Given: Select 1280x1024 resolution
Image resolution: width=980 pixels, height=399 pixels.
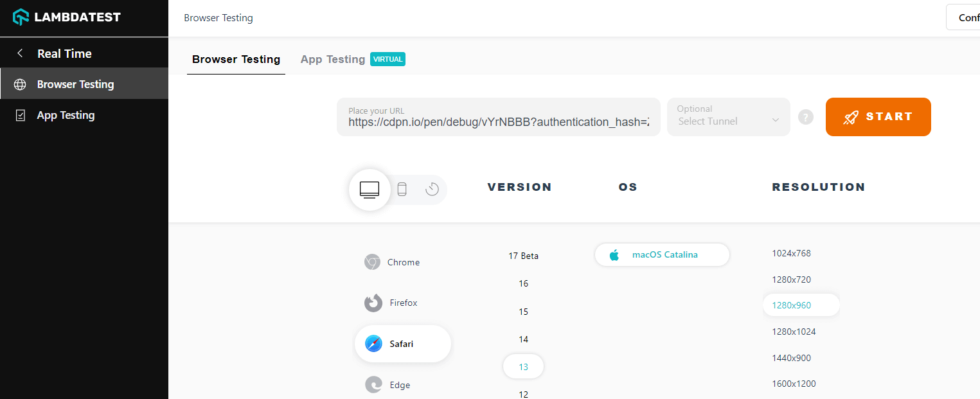Looking at the screenshot, I should (794, 332).
